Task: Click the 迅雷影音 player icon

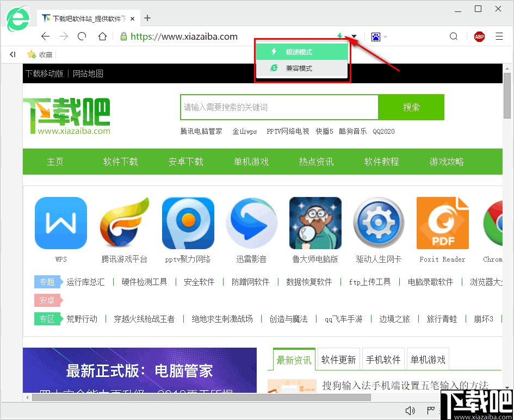Action: pos(251,223)
